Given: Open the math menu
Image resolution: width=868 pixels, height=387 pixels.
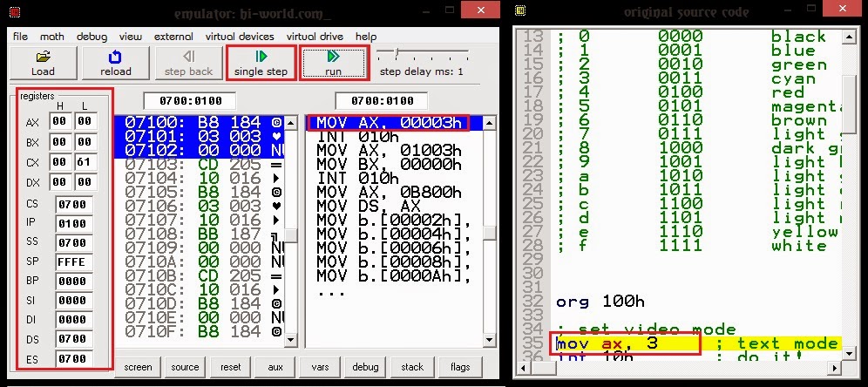Looking at the screenshot, I should (52, 37).
